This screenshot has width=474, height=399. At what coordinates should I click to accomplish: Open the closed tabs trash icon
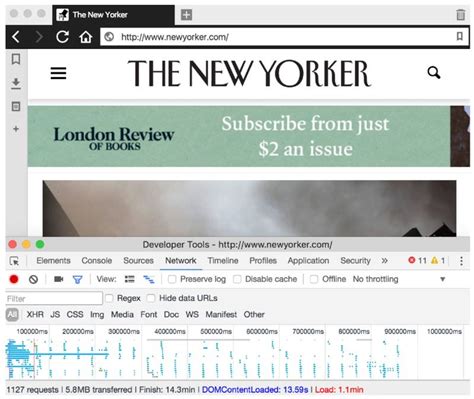coord(460,15)
